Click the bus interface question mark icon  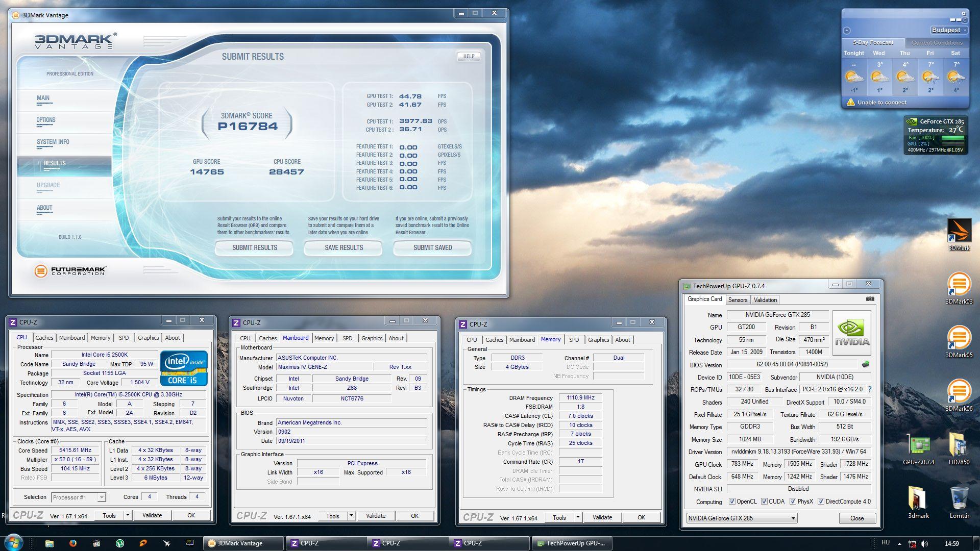click(x=870, y=389)
